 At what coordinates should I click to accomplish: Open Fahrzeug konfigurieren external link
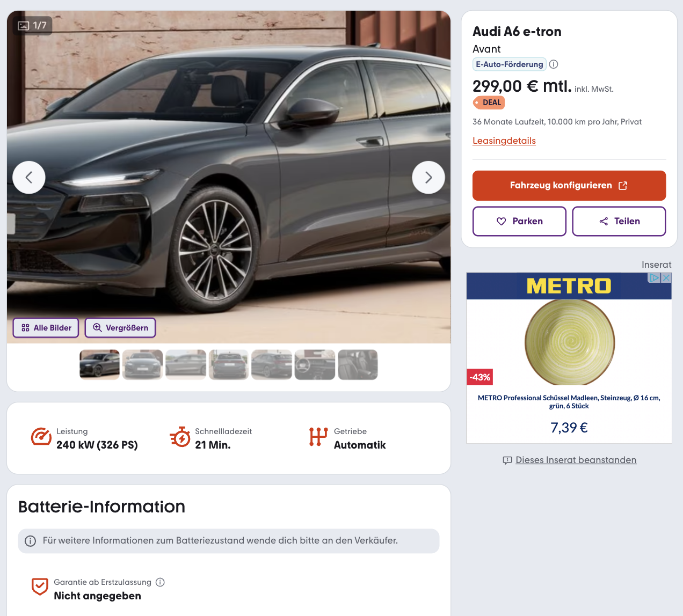point(569,186)
